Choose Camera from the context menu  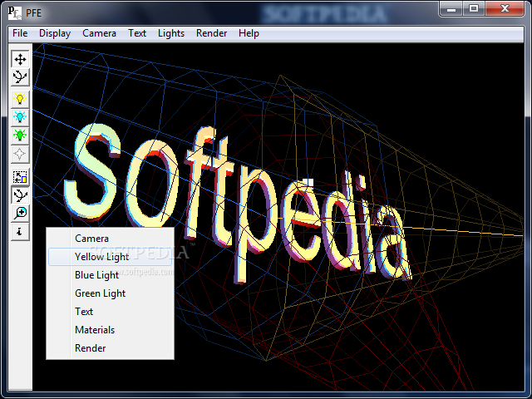111,239
